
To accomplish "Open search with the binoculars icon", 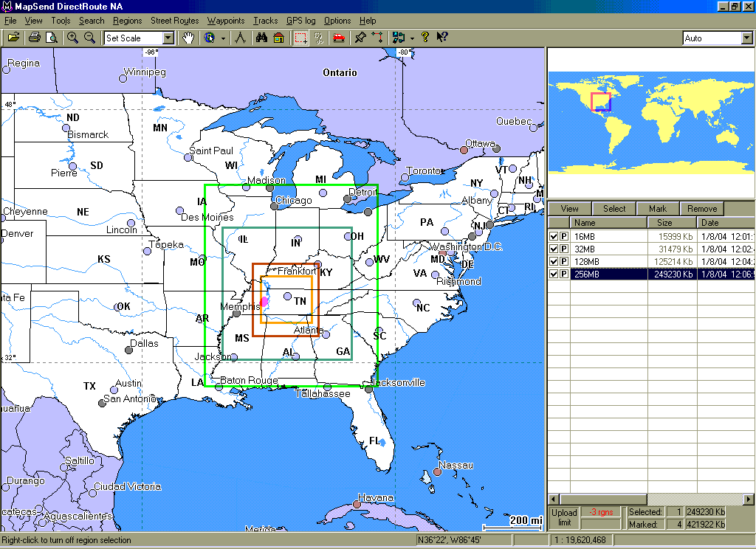I will point(262,38).
